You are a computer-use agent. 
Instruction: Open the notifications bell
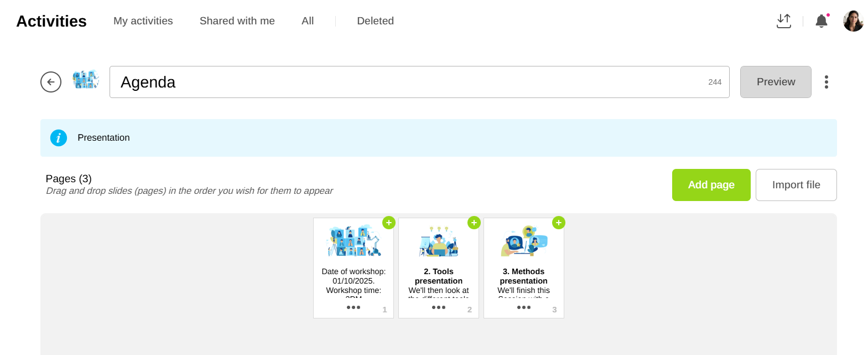pyautogui.click(x=821, y=21)
